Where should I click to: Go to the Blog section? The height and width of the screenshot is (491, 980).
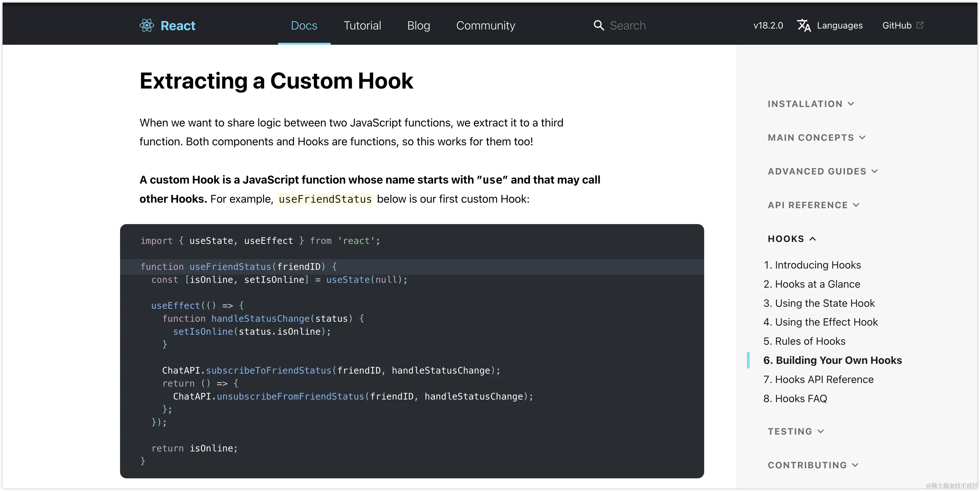(x=419, y=26)
